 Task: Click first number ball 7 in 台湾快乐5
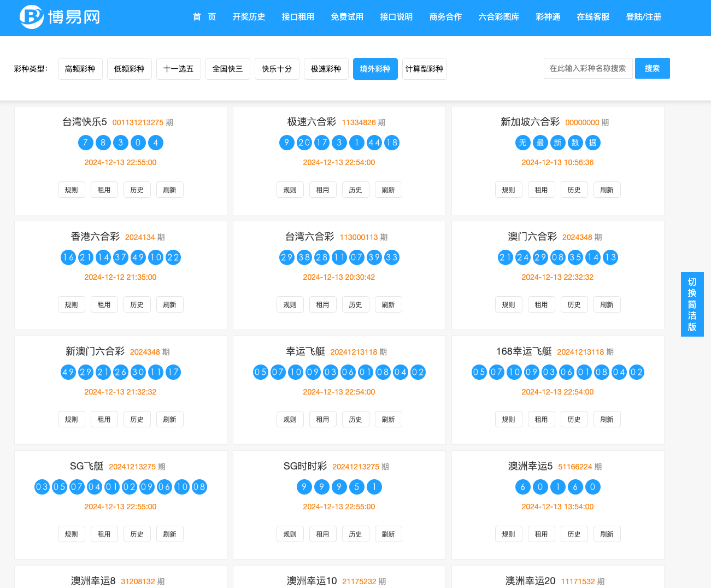86,143
